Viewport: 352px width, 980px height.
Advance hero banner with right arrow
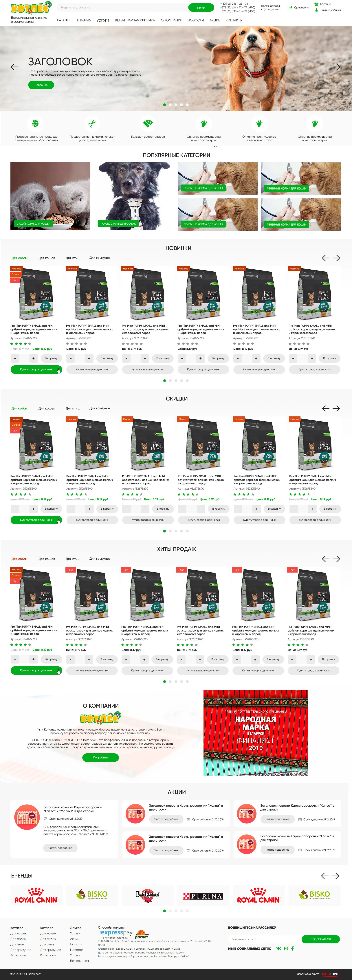pos(336,67)
